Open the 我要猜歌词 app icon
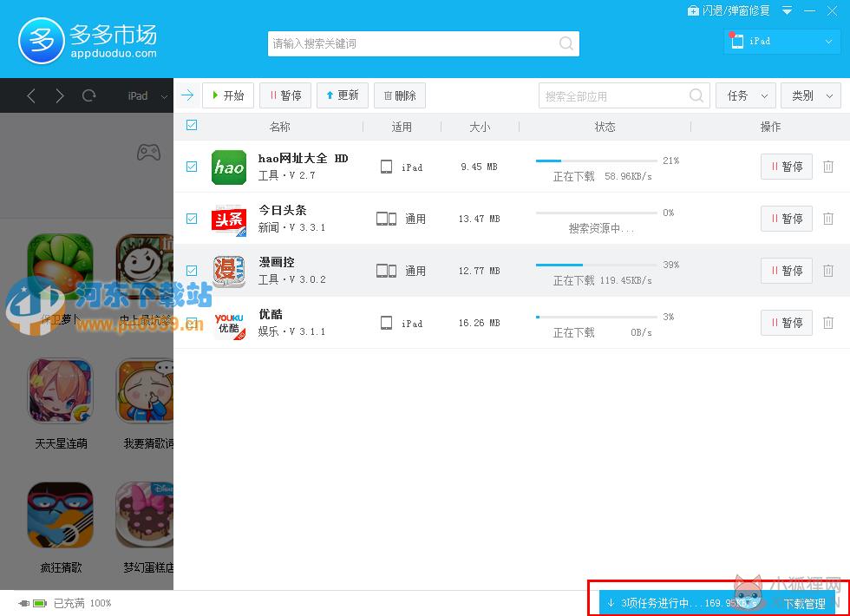 145,391
